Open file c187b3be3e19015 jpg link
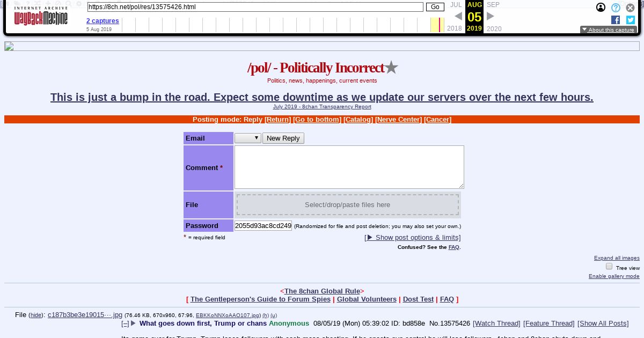Image resolution: width=644 pixels, height=338 pixels. [85, 315]
